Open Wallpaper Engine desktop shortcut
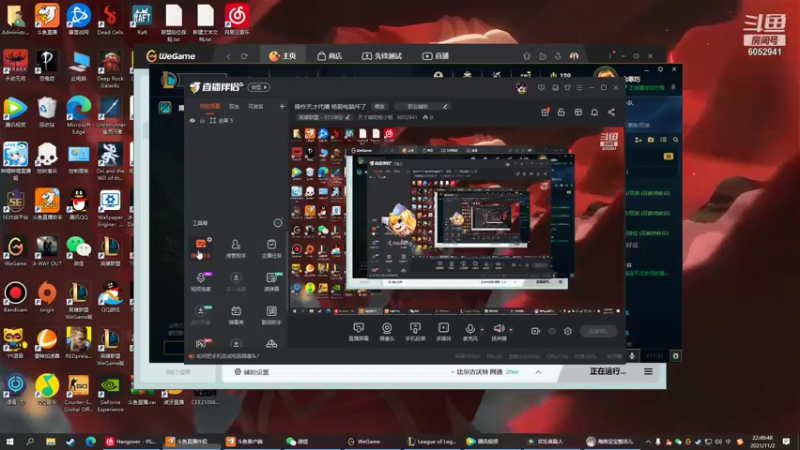 (x=110, y=207)
